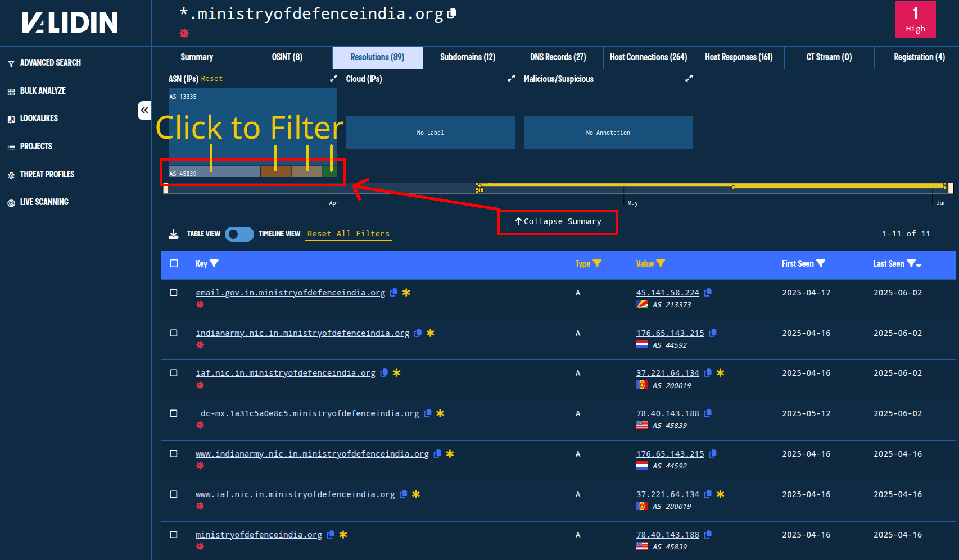This screenshot has width=959, height=560.
Task: Download the resolutions table
Action: [x=174, y=234]
